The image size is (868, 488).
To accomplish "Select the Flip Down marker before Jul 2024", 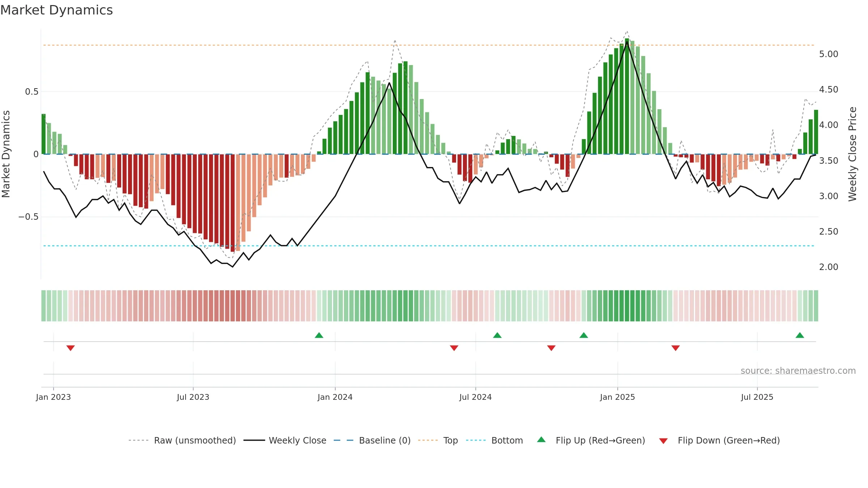I will click(x=454, y=348).
